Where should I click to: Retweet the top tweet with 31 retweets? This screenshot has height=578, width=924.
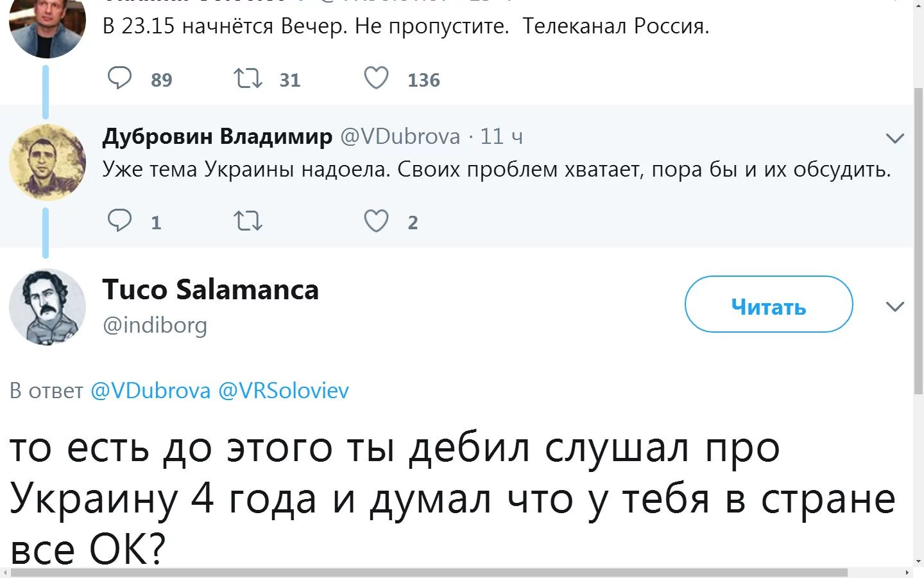pos(248,78)
